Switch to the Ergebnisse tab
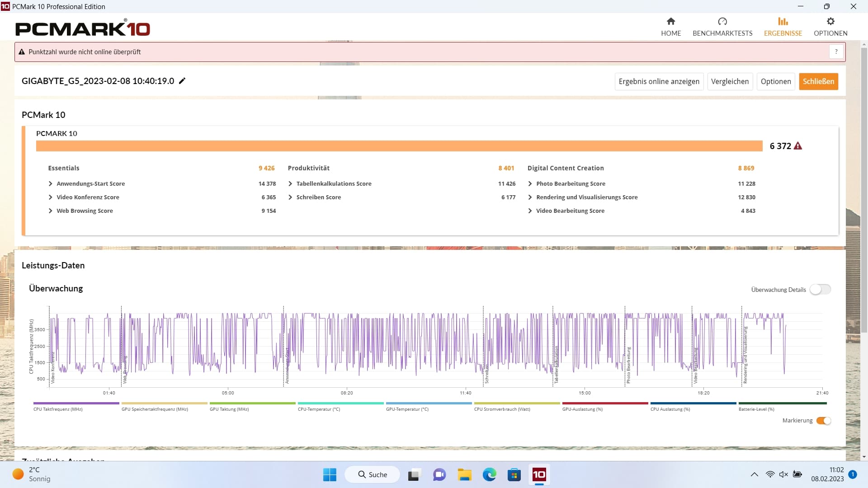This screenshot has width=868, height=488. point(783,27)
